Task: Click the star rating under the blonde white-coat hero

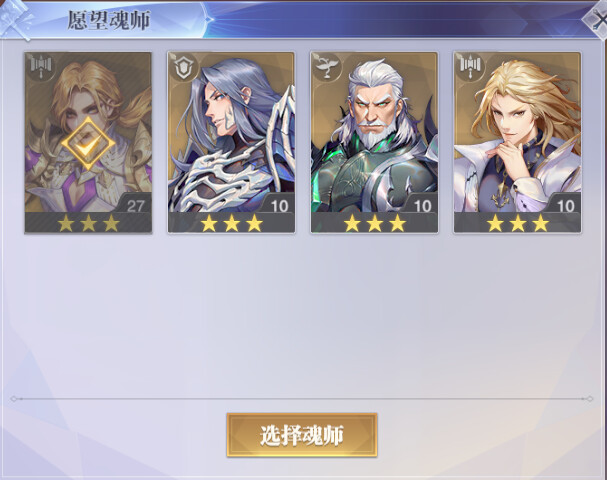Action: 518,223
